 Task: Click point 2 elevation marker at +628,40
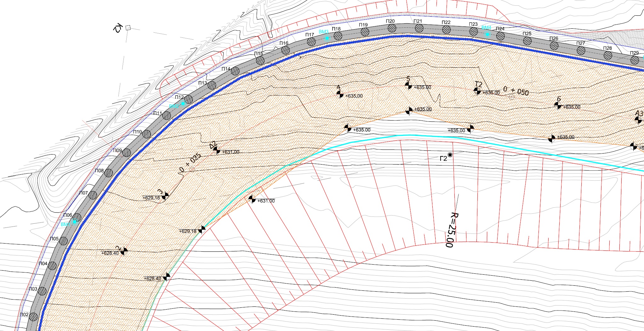coord(124,251)
